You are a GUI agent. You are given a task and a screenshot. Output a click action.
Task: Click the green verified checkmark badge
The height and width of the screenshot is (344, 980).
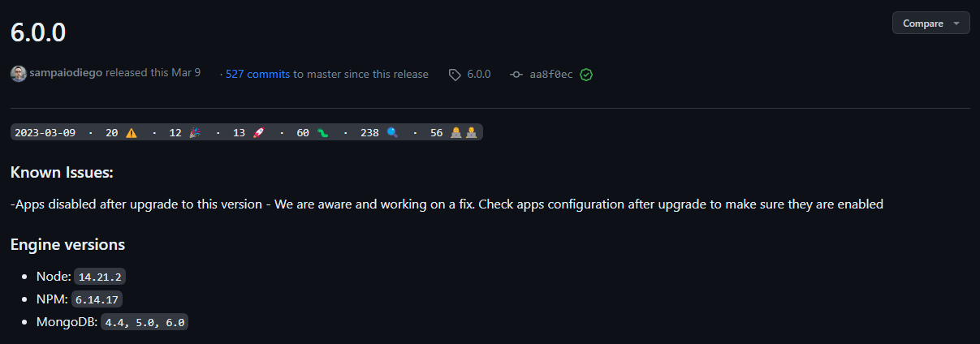(586, 75)
